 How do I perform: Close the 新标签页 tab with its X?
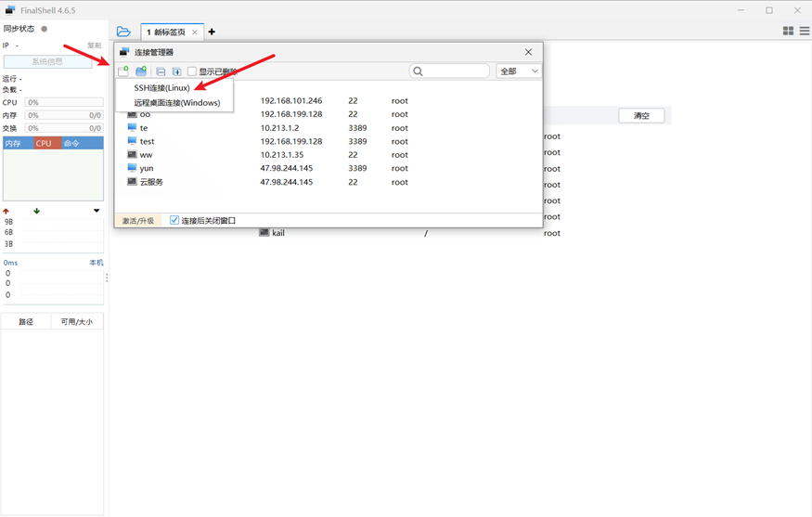pyautogui.click(x=195, y=32)
